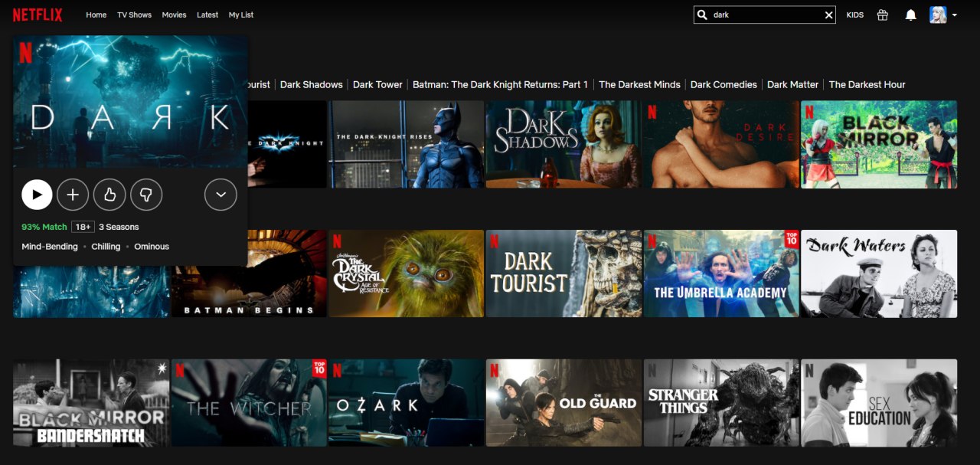Expand profile dropdown arrow
The height and width of the screenshot is (465, 980).
click(x=954, y=15)
